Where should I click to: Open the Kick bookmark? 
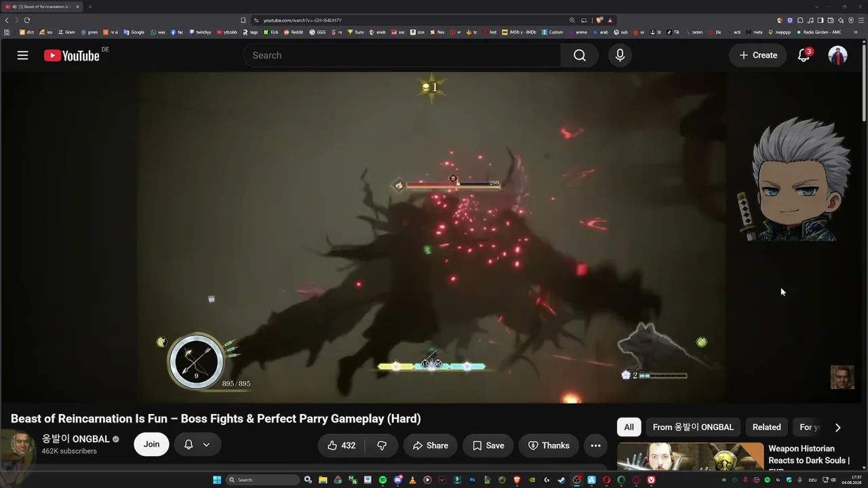(271, 32)
